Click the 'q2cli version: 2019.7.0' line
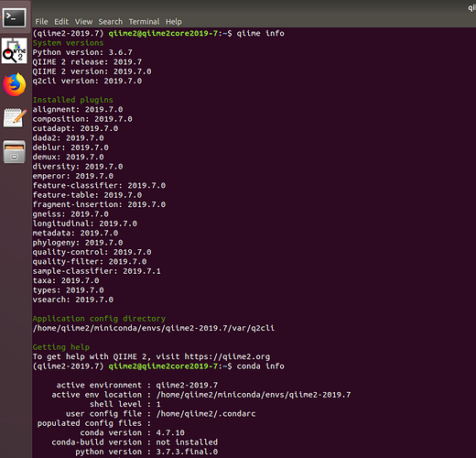476x458 pixels. [x=87, y=81]
